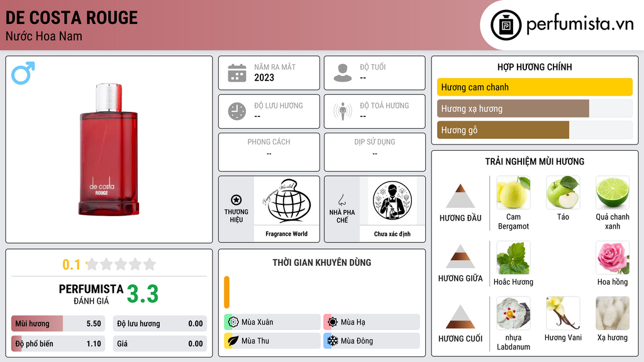Select the Hương Vani vanilla note image
This screenshot has width=644, height=362.
pyautogui.click(x=563, y=314)
